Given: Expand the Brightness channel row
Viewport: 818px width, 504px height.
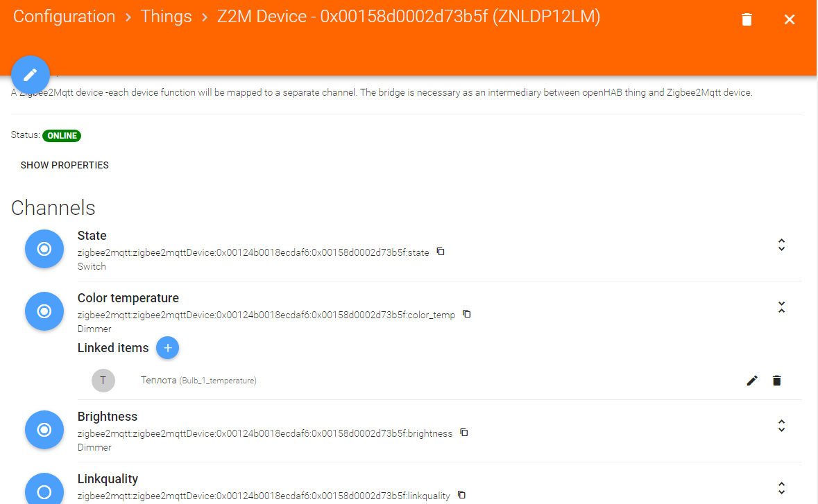Looking at the screenshot, I should pos(781,426).
